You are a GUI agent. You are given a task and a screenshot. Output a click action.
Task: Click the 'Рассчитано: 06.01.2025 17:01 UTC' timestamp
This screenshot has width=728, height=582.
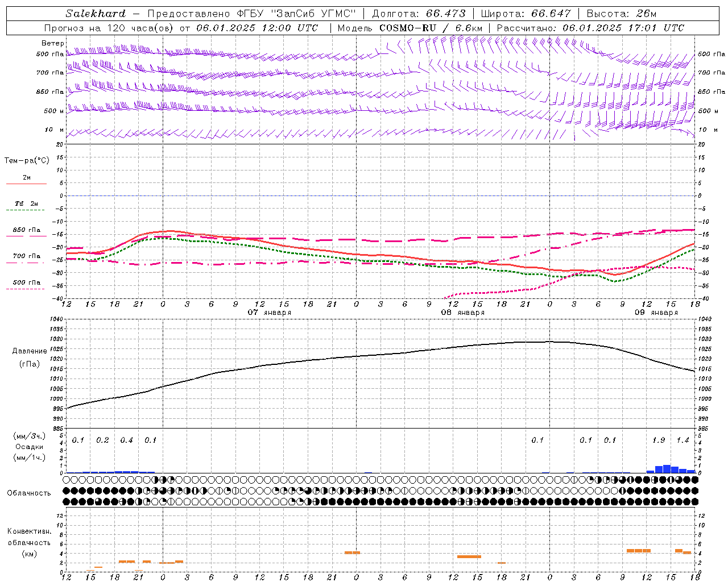pyautogui.click(x=590, y=28)
